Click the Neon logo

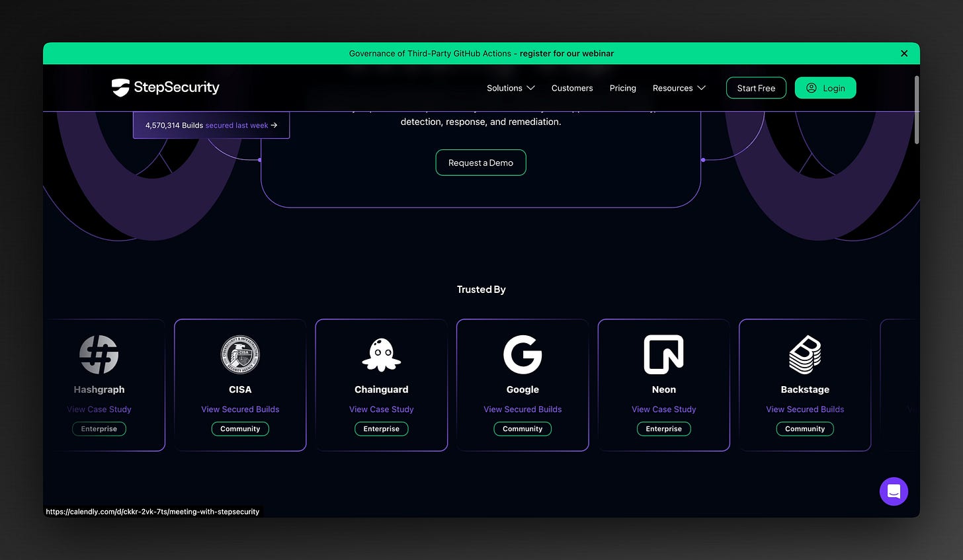pyautogui.click(x=664, y=354)
